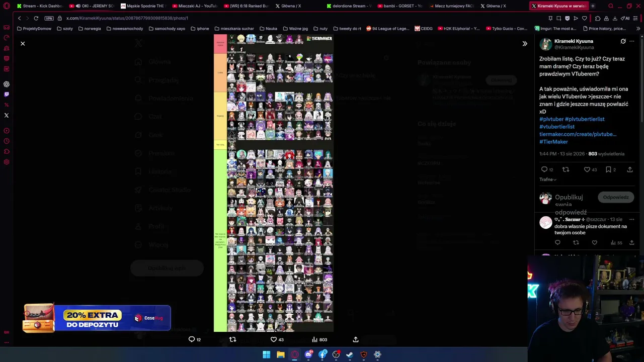Open GX Control speedometer icon in sidebar

tap(7, 38)
